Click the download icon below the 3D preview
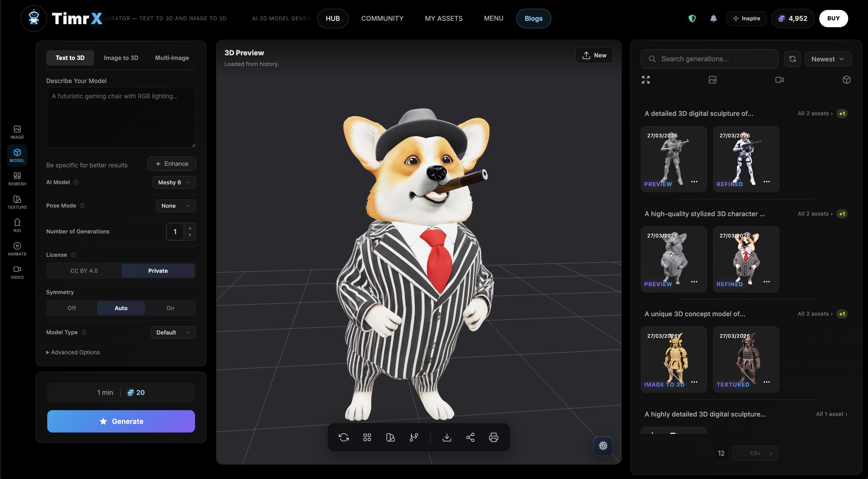This screenshot has width=868, height=479. coord(447,437)
